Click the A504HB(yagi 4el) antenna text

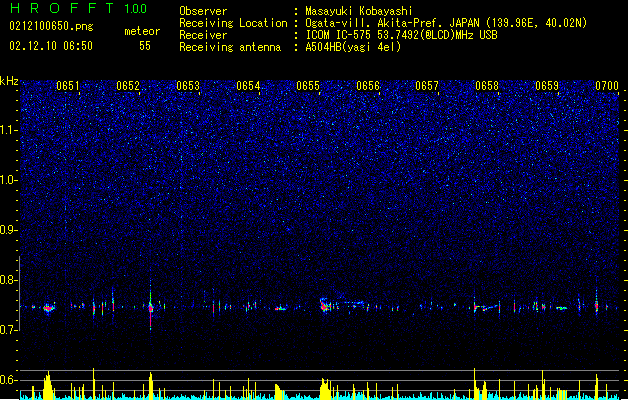tap(353, 47)
